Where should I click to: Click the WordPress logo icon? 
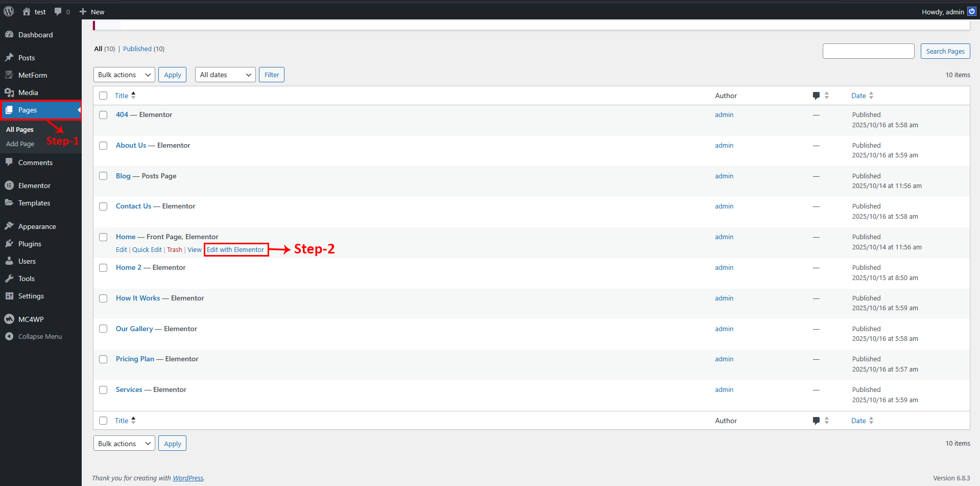click(9, 11)
